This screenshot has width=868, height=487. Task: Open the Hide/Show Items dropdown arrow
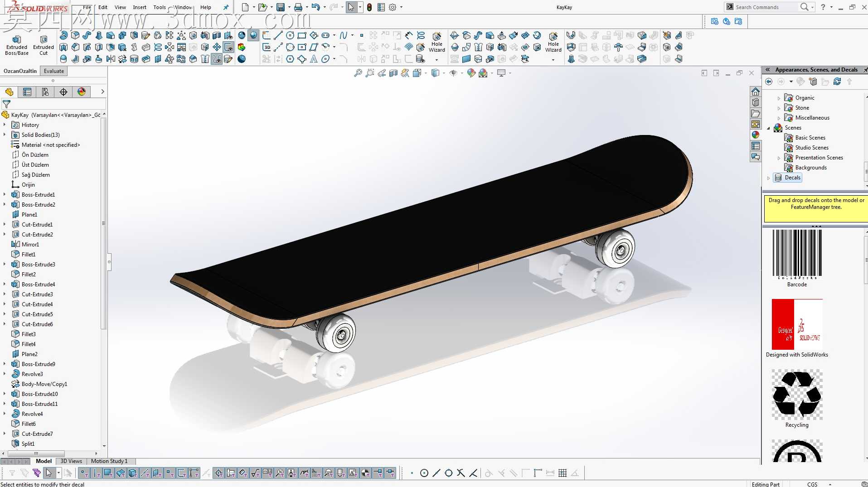coord(462,73)
